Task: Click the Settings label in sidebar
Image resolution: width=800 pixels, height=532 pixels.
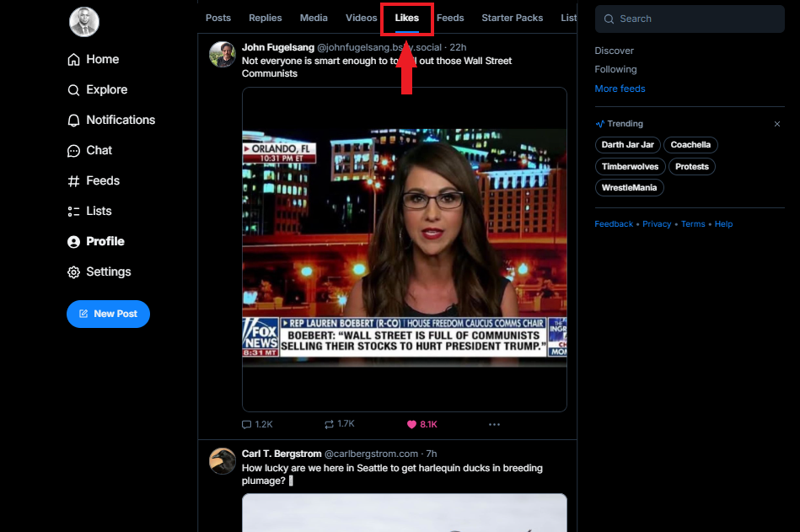Action: [x=109, y=271]
